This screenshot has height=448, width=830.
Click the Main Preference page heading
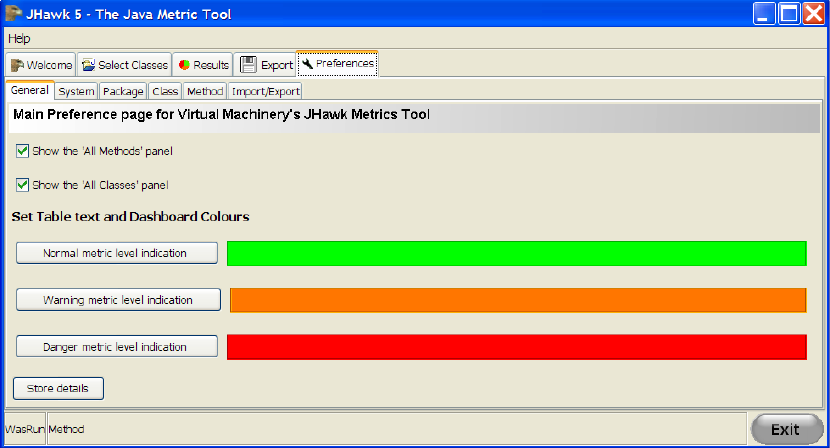click(221, 114)
